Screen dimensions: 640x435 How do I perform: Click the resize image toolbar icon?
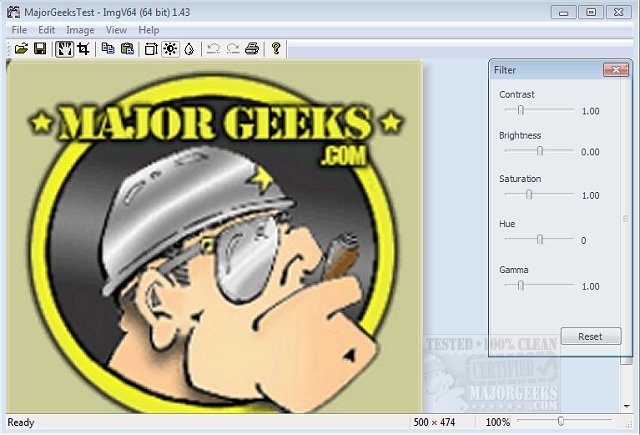[151, 49]
